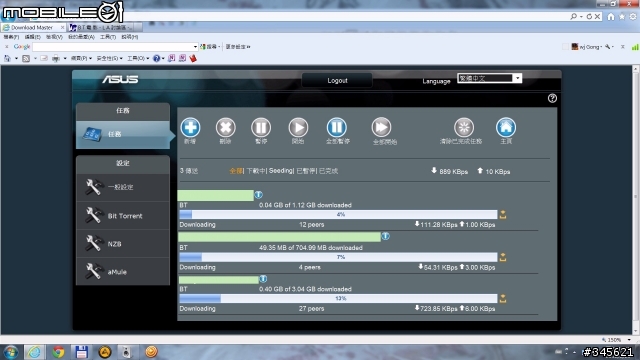Switch to the Download Master browser tab
The width and height of the screenshot is (640, 360).
33,27
